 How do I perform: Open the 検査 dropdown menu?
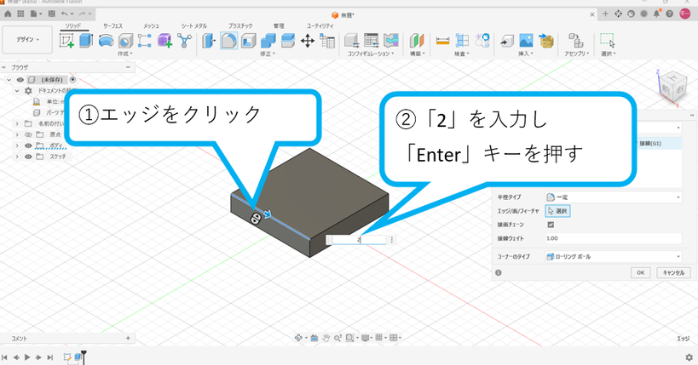pyautogui.click(x=462, y=54)
